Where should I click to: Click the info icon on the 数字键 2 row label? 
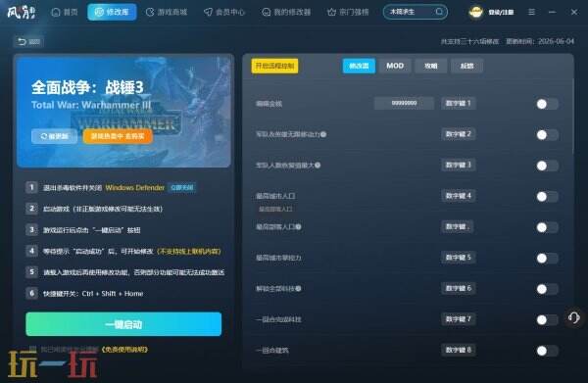point(323,134)
